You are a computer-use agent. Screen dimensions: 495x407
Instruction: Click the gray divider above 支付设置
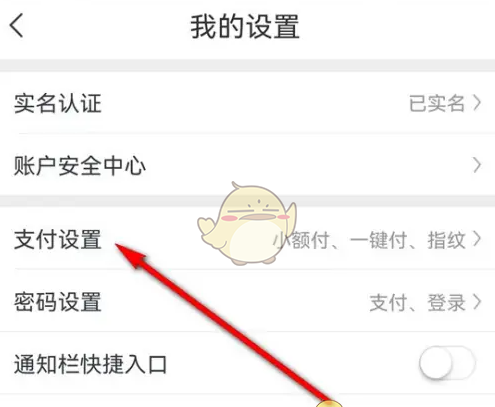click(x=247, y=201)
